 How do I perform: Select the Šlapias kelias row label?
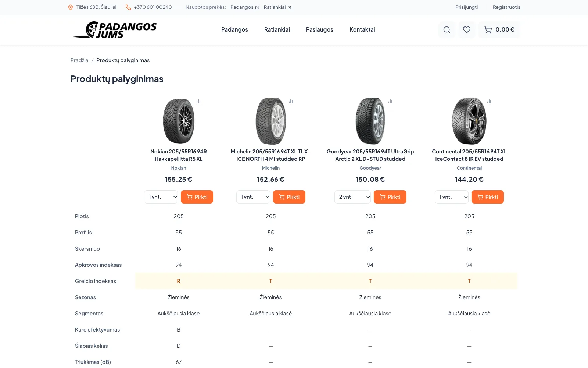(x=92, y=346)
